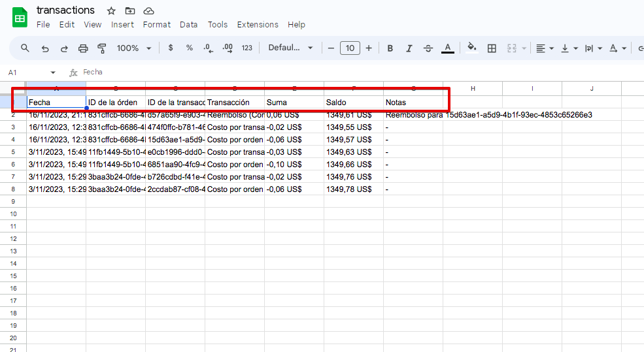The width and height of the screenshot is (644, 352).
Task: Click text wrapping icon
Action: tap(589, 48)
